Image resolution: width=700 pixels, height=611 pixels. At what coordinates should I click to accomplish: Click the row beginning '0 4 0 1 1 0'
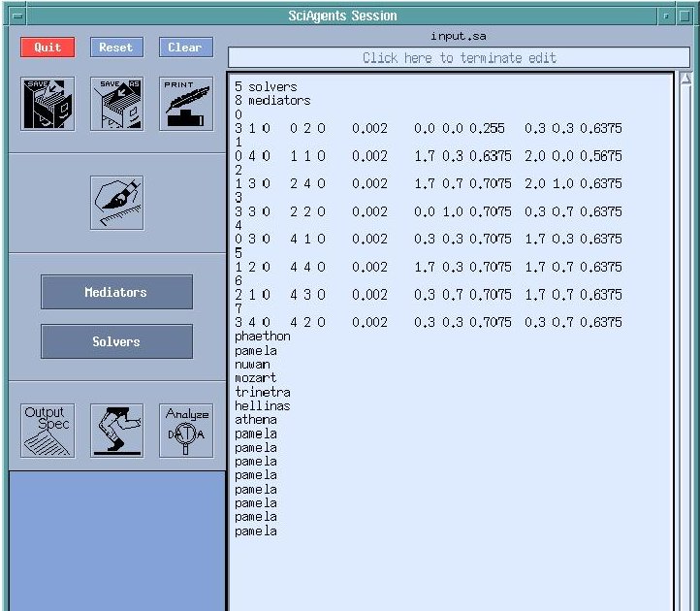pyautogui.click(x=429, y=156)
